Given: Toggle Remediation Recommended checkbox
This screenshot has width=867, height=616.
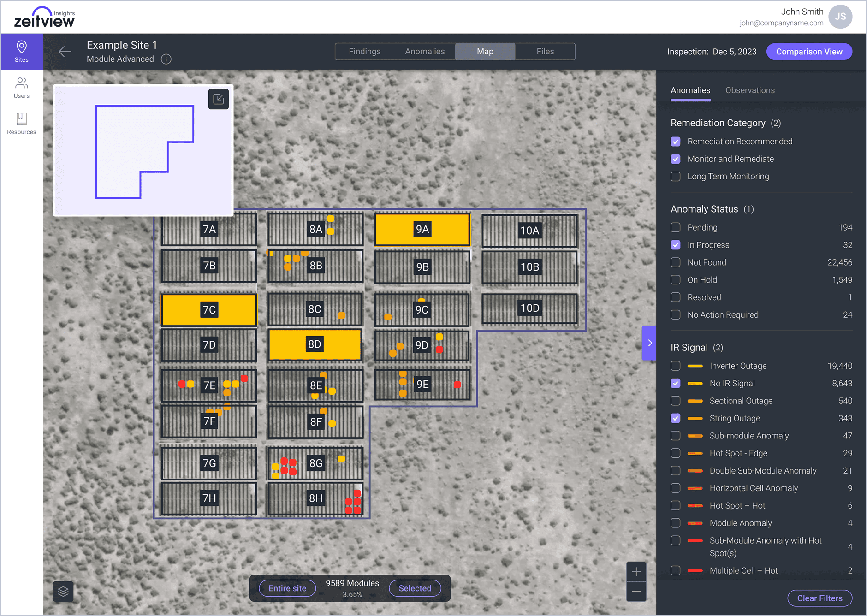Looking at the screenshot, I should [x=676, y=142].
